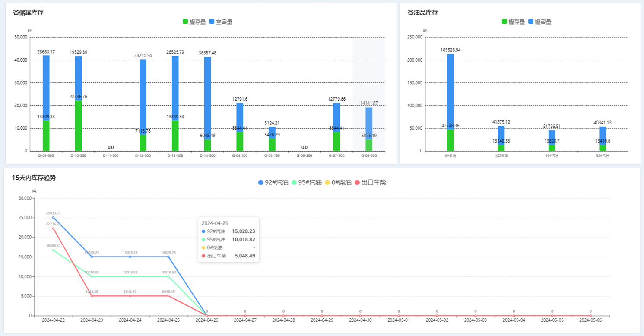Hide the 0#柴油 series in the trend legend
This screenshot has width=644, height=336.
click(339, 183)
